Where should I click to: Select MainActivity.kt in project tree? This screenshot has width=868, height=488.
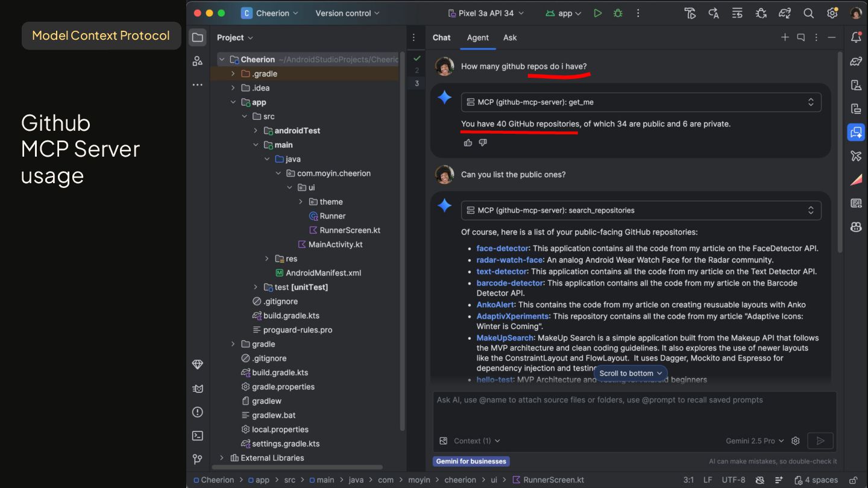[x=330, y=245]
